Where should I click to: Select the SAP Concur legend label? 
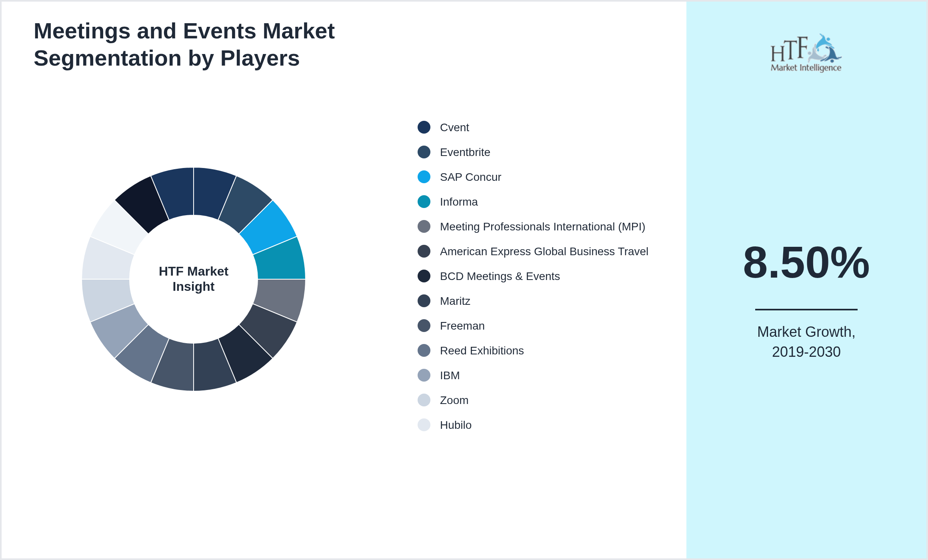pos(470,177)
